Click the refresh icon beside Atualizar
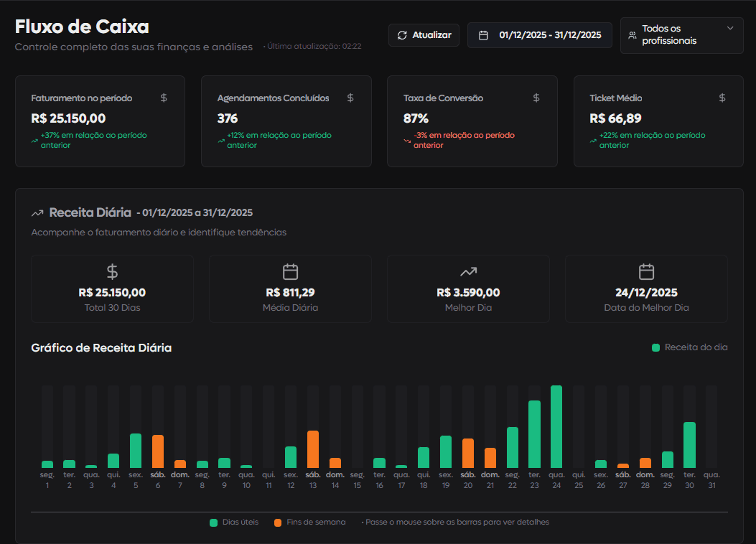The image size is (756, 544). [x=403, y=34]
